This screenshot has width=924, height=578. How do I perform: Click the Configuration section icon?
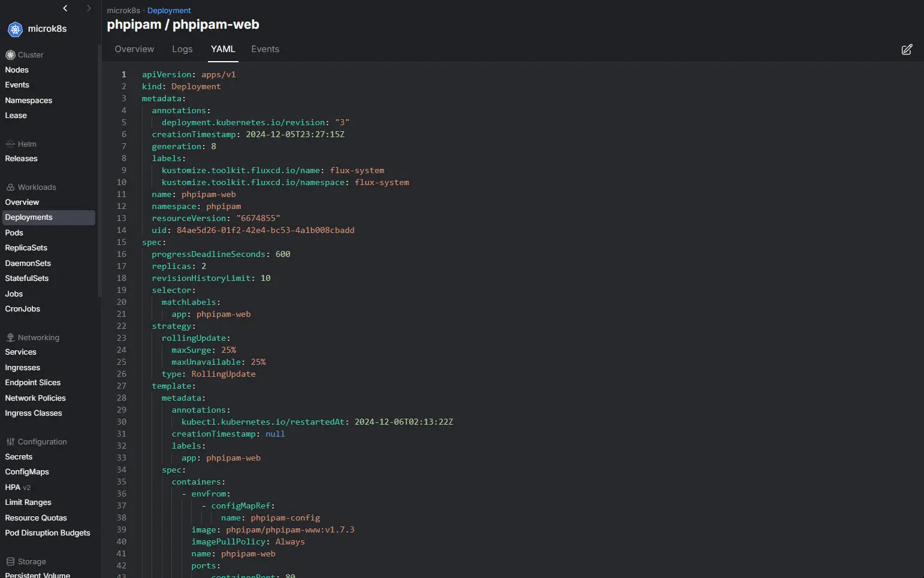[x=10, y=442]
